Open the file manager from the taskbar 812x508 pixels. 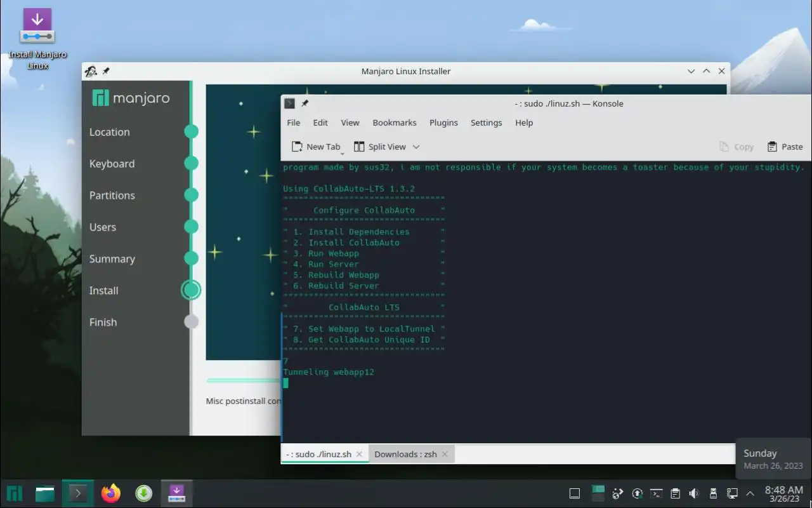click(x=45, y=493)
